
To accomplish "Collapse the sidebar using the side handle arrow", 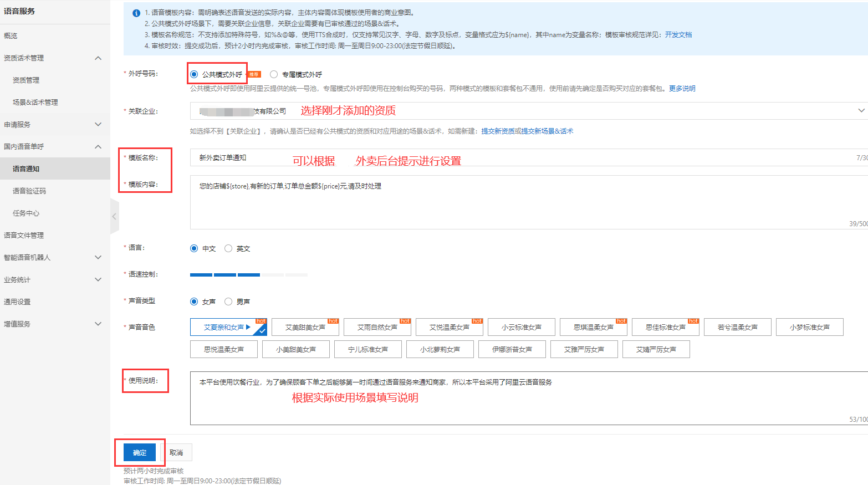I will [x=114, y=216].
